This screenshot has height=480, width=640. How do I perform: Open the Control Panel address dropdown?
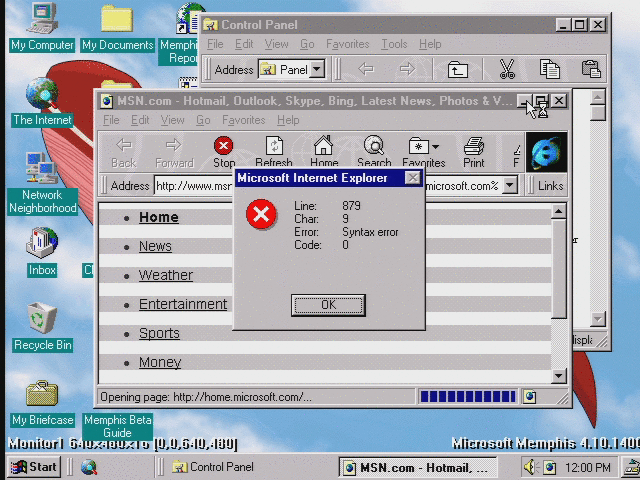click(x=317, y=69)
